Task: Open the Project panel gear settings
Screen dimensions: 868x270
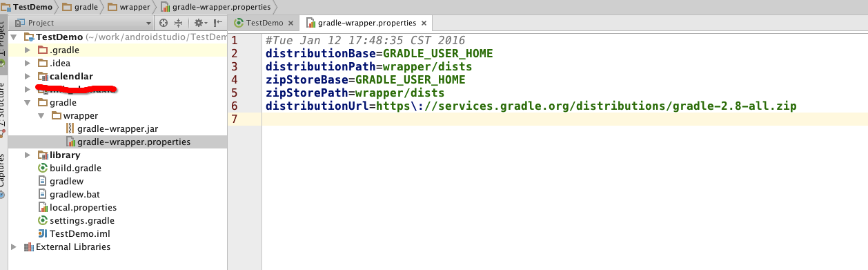Action: pos(199,23)
